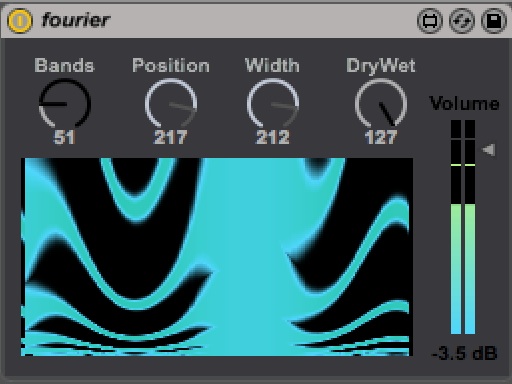
Task: Select the Bands value 51
Action: coord(65,137)
